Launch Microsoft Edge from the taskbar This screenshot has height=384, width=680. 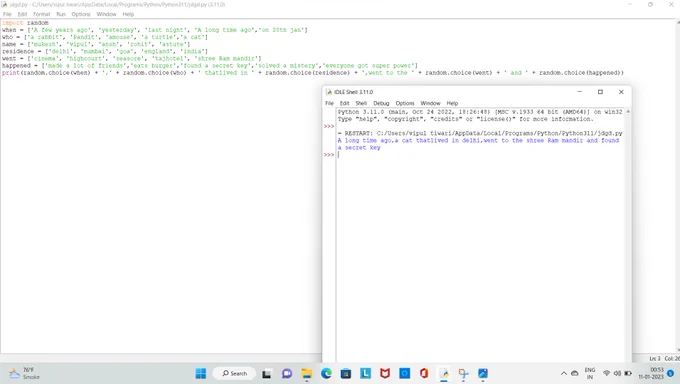(326, 374)
